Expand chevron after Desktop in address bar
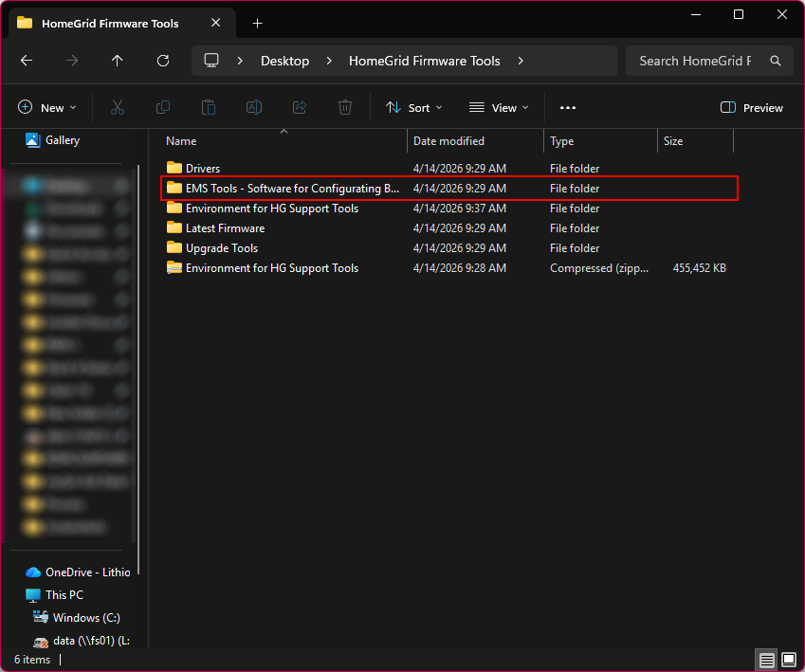 (x=329, y=61)
